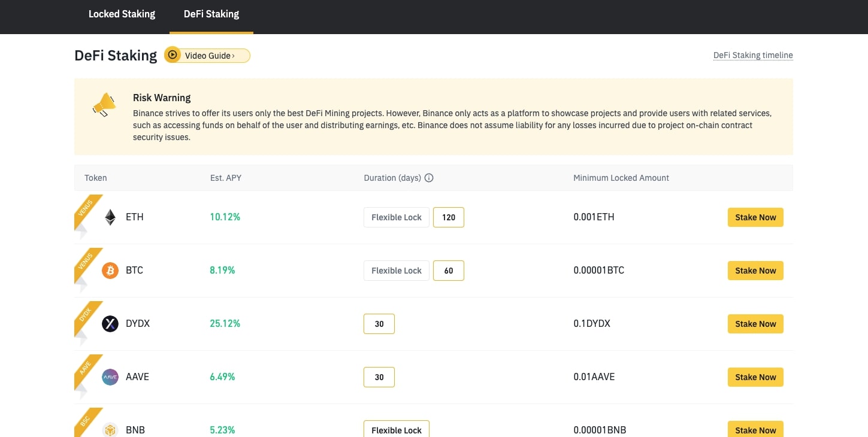Select Flexible Lock for BTC
Screen dimensions: 868x437
[x=397, y=271]
